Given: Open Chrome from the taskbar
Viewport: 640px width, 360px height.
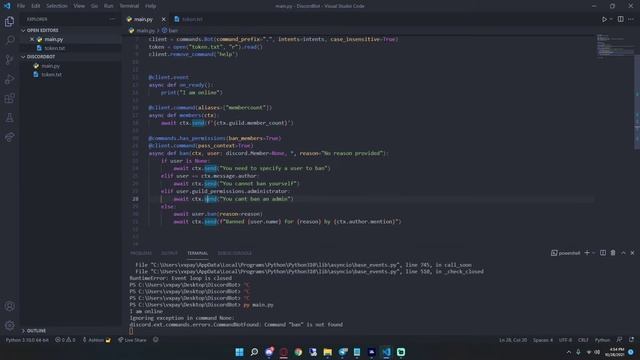Looking at the screenshot, I should pyautogui.click(x=298, y=352).
